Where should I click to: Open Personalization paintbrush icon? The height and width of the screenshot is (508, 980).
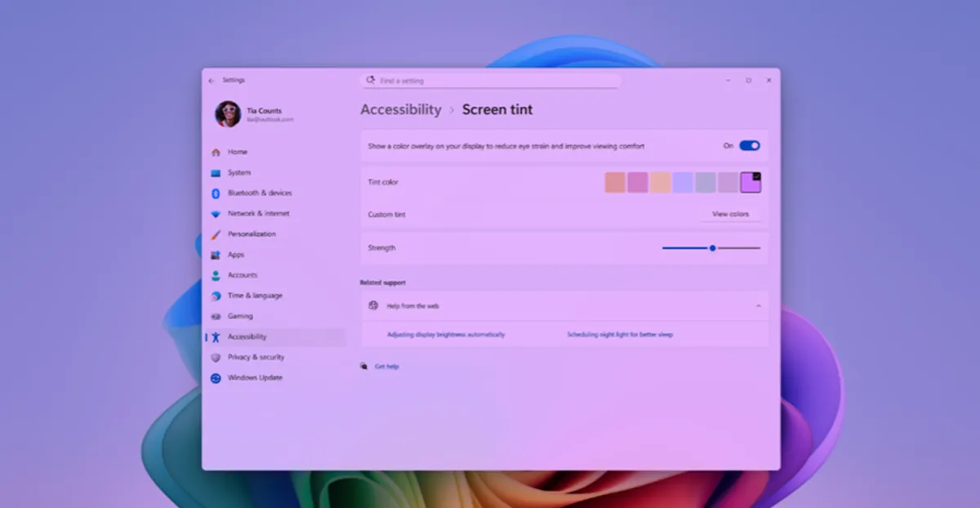pos(216,234)
